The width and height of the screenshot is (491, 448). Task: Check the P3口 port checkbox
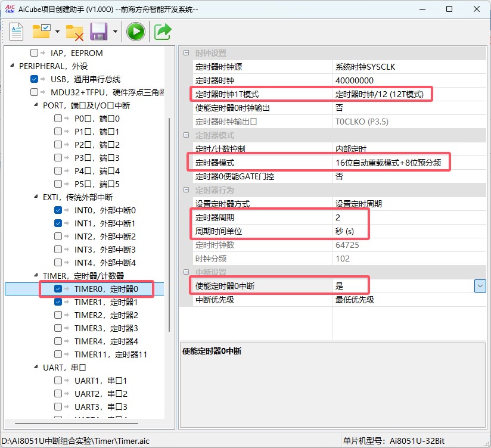[x=58, y=157]
